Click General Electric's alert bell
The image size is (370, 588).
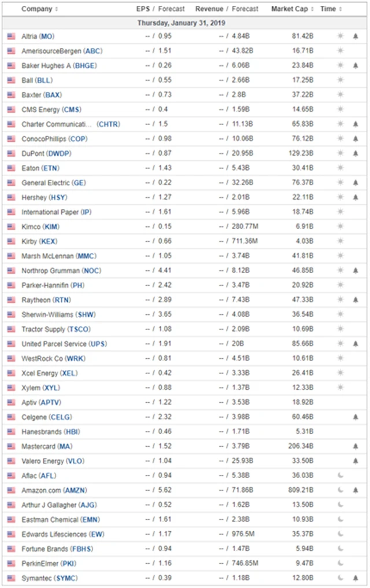[356, 182]
